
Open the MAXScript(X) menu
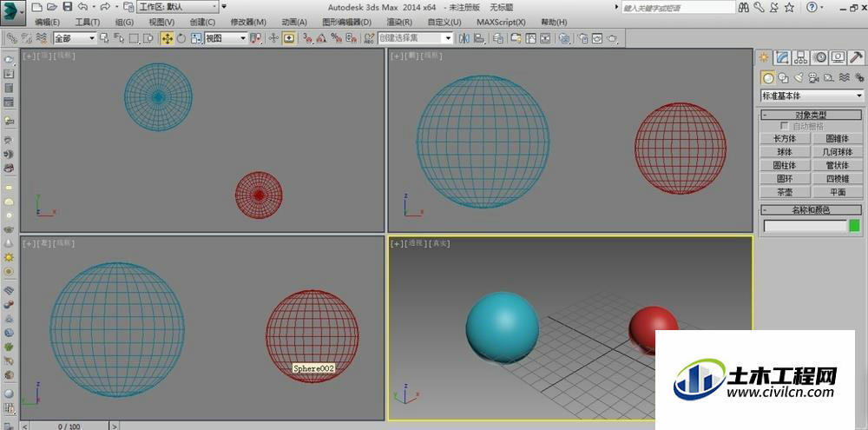(x=501, y=23)
